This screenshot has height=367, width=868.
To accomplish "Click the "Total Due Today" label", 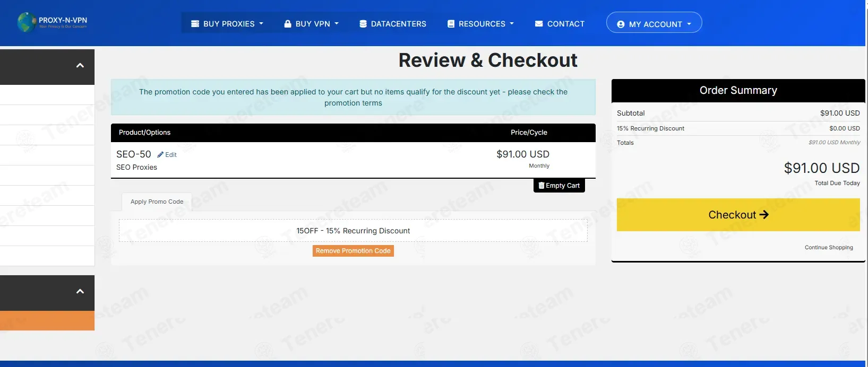I will [x=837, y=183].
